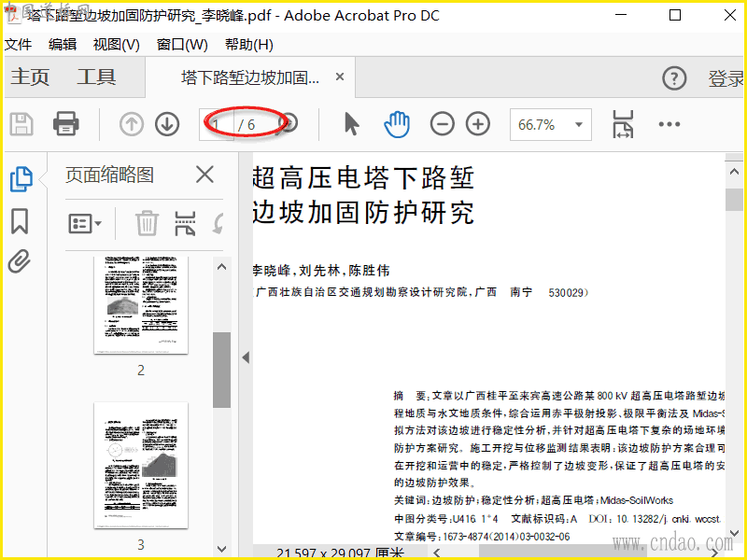747x560 pixels.
Task: Open the 文件 menu
Action: click(x=18, y=45)
